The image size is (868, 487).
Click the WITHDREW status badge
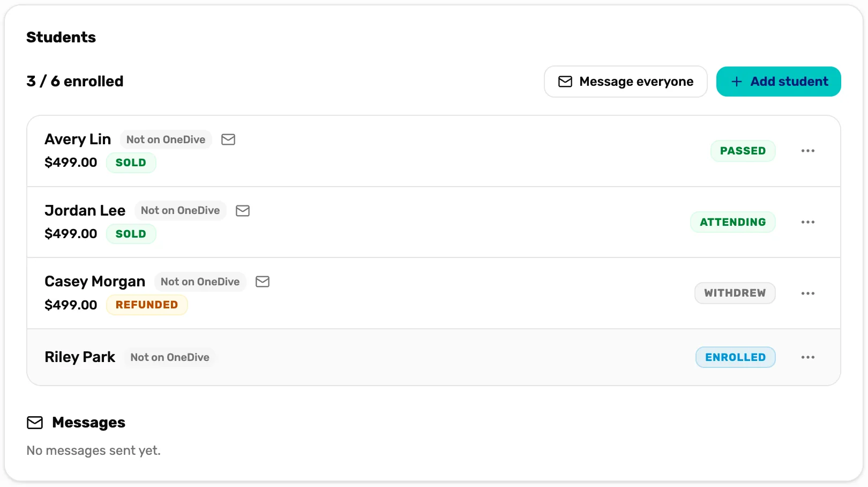pyautogui.click(x=735, y=293)
